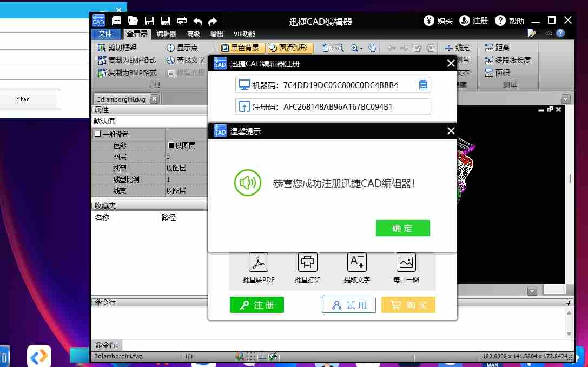Collapse the 一般设置 general settings group
The image size is (588, 367).
(97, 134)
